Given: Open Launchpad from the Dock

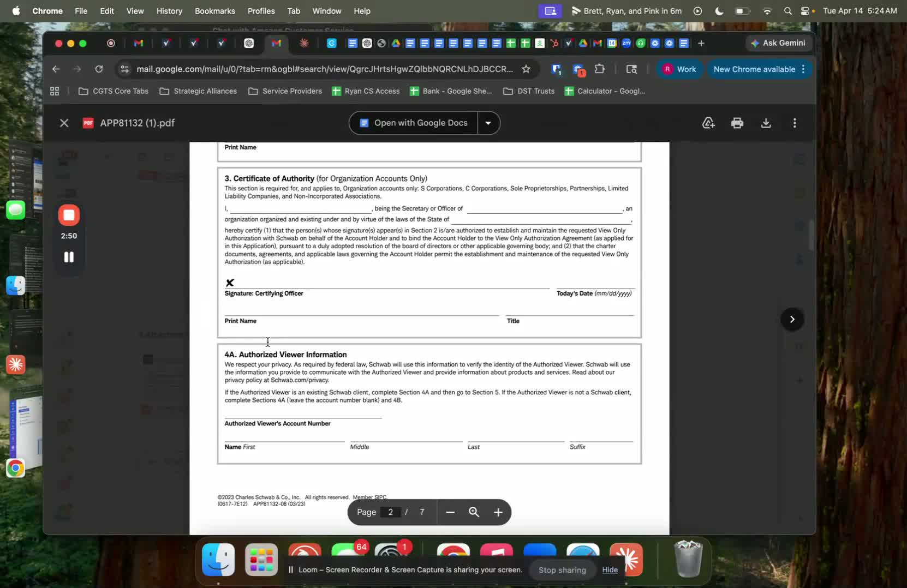Looking at the screenshot, I should pyautogui.click(x=261, y=560).
